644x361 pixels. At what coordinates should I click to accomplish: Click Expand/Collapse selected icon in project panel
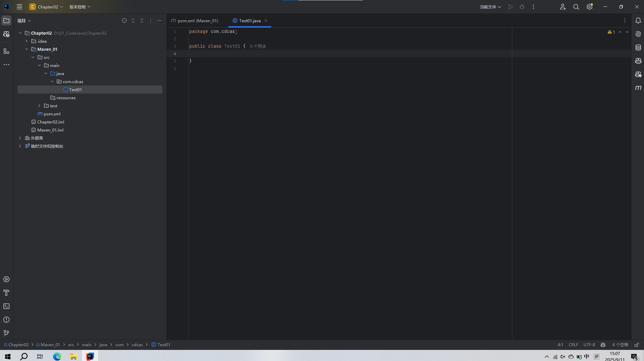133,21
